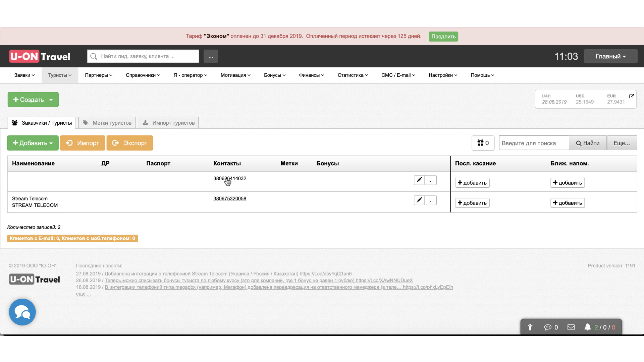644x362 pixels.
Task: Open the live chat bubble widget
Action: [x=22, y=312]
